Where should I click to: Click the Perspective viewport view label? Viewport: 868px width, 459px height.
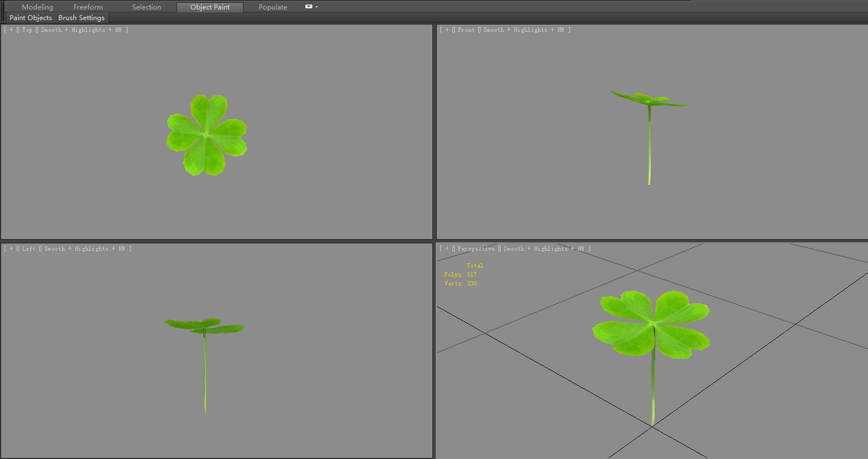click(476, 249)
